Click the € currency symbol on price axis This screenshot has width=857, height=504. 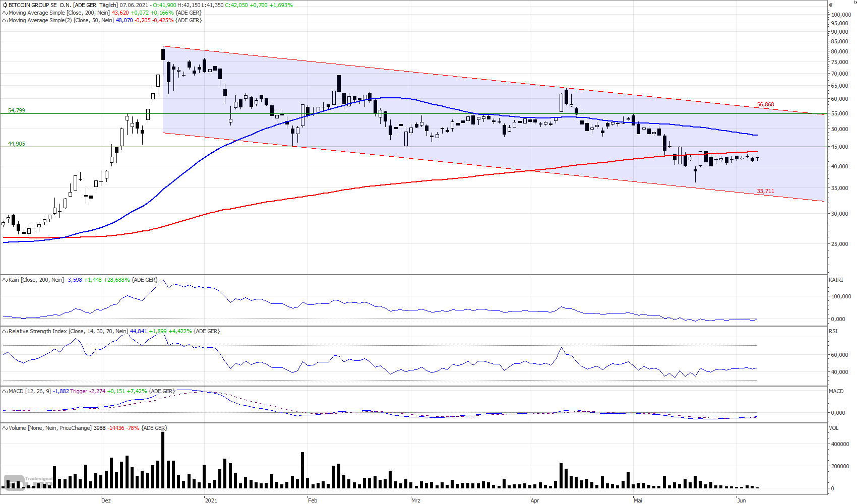(x=831, y=5)
